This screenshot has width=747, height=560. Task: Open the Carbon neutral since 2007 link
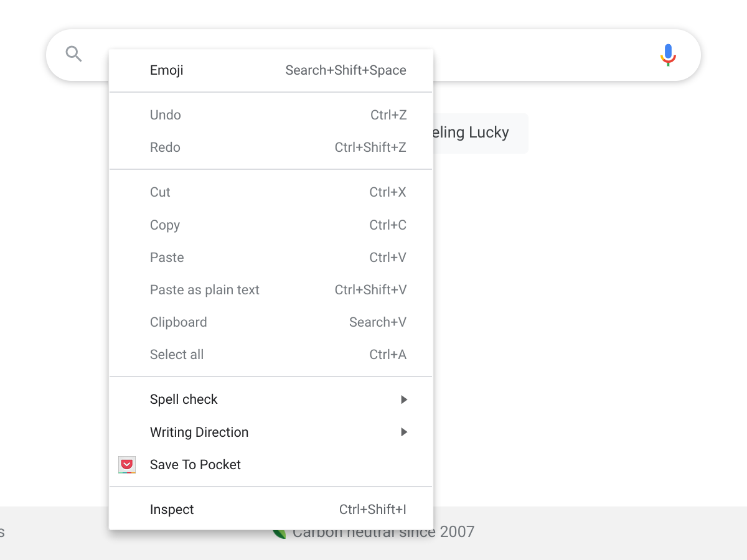click(x=453, y=533)
